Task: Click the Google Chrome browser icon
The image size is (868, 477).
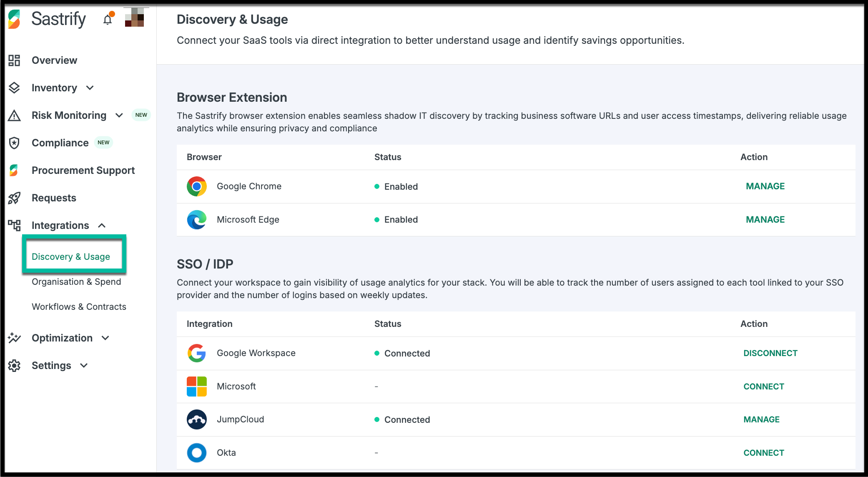Action: pos(197,186)
